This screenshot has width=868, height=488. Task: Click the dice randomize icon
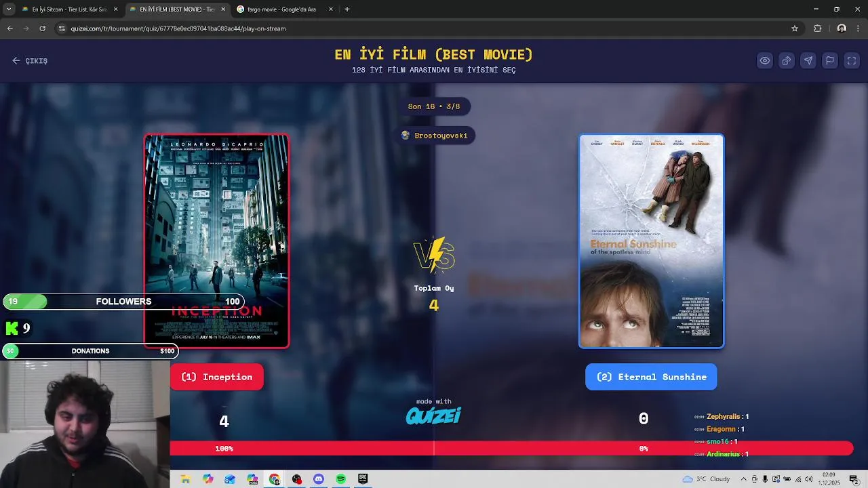tap(787, 61)
